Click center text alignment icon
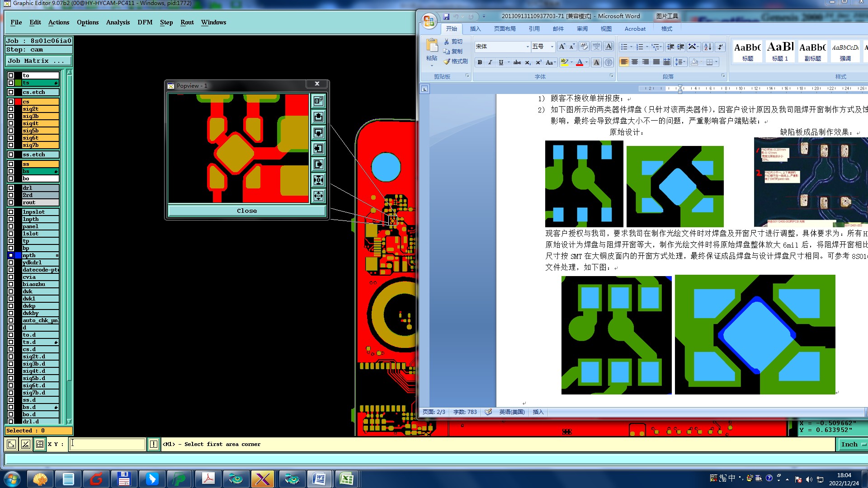868x488 pixels. click(635, 62)
